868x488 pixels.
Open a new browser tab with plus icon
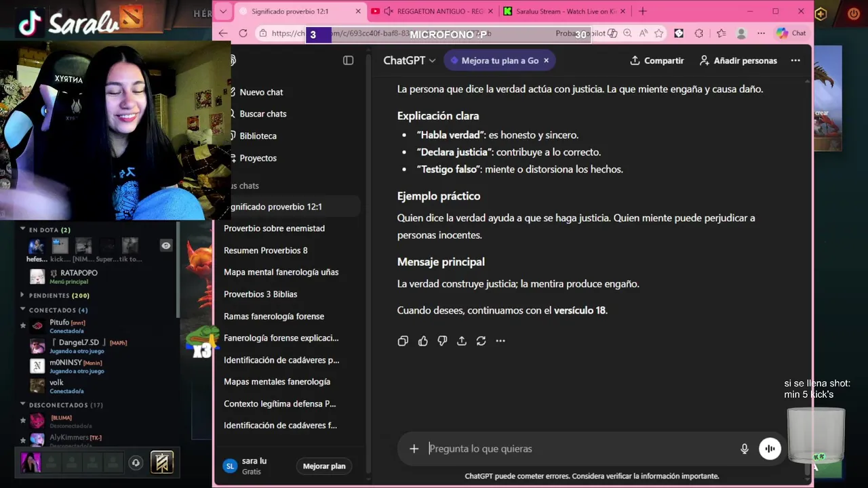click(643, 11)
